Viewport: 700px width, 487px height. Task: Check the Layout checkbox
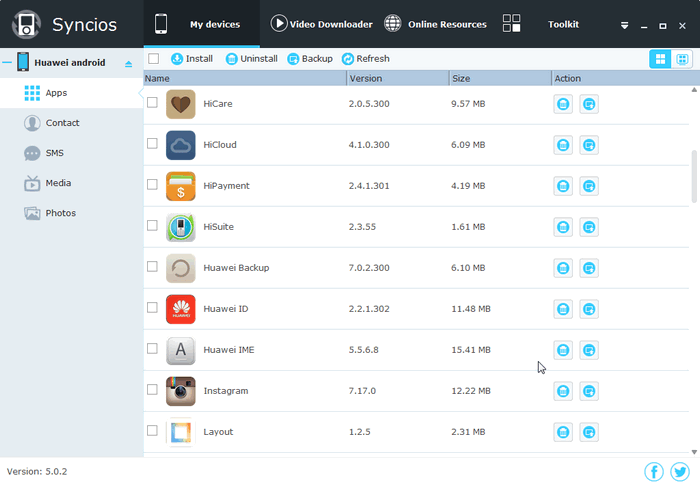point(152,430)
